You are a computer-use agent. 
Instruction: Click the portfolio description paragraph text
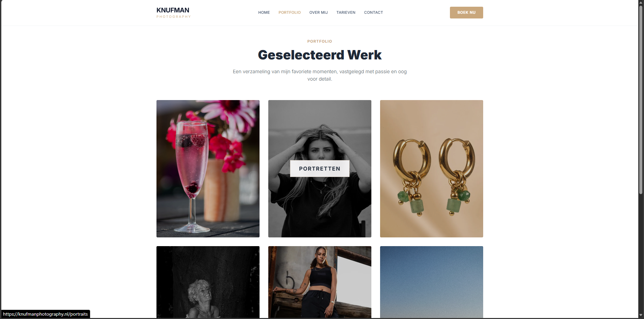(x=320, y=75)
